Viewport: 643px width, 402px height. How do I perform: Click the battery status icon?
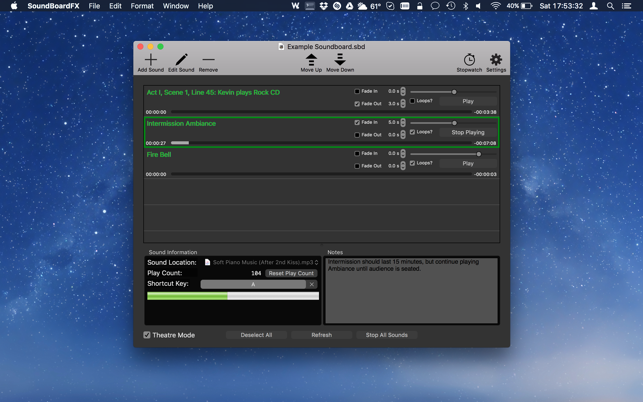pos(527,6)
